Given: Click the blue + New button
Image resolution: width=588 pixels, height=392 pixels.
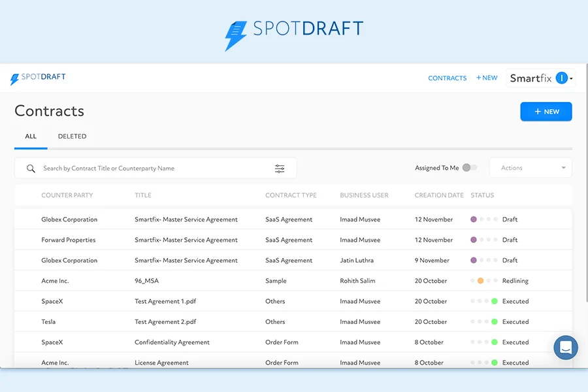Looking at the screenshot, I should point(546,111).
